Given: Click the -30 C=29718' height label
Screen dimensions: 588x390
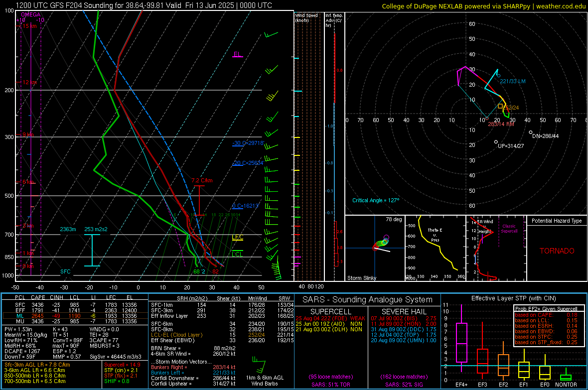Looking at the screenshot, I should [x=248, y=143].
